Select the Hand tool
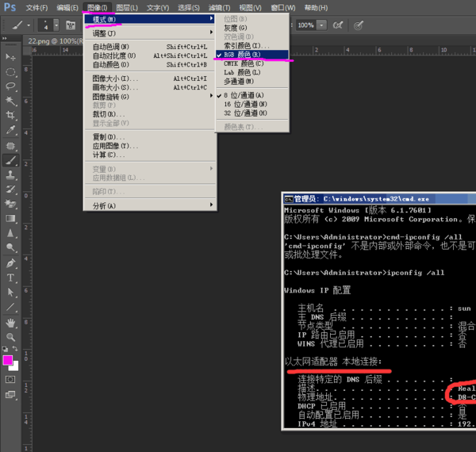This screenshot has width=476, height=452. tap(10, 323)
